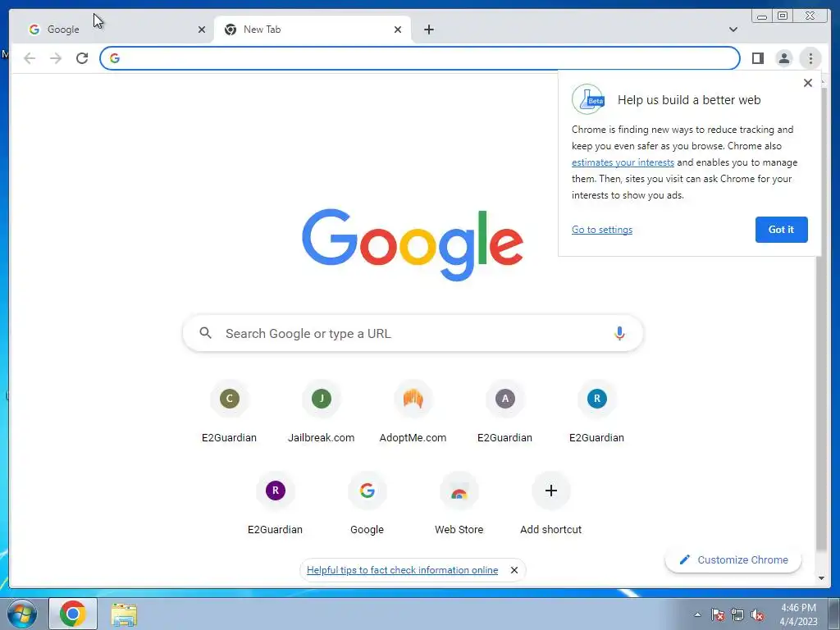
Task: Select the New Tab tab
Action: tap(313, 30)
